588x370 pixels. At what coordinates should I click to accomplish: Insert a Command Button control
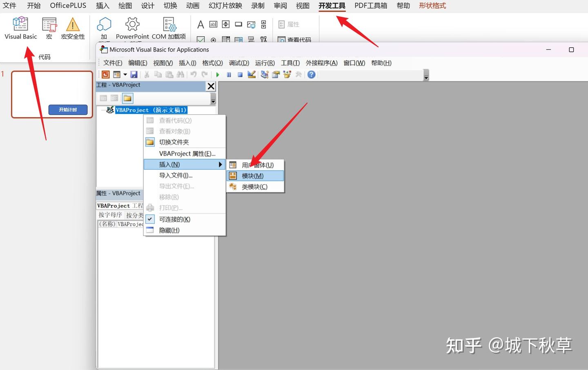point(238,25)
